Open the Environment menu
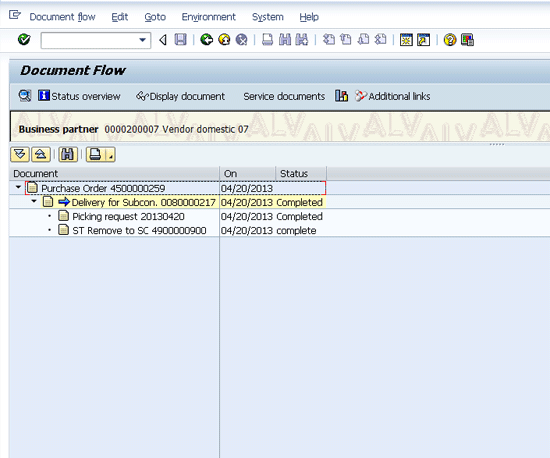The height and width of the screenshot is (458, 550). pos(209,17)
